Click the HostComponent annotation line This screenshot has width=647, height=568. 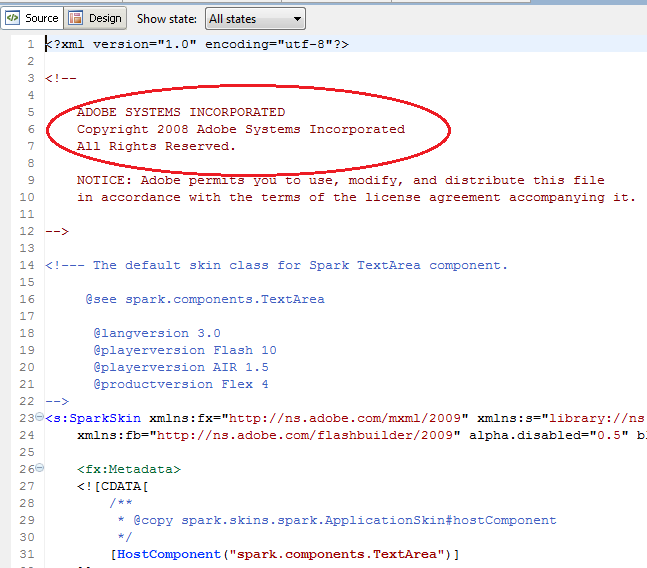(285, 554)
